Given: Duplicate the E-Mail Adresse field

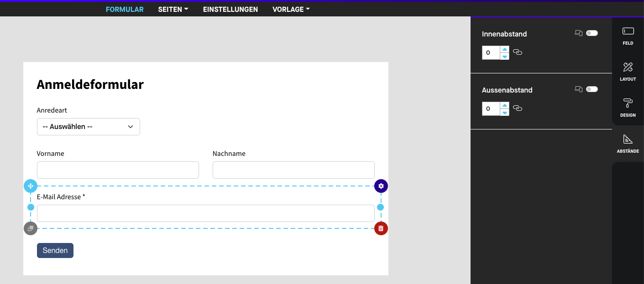Looking at the screenshot, I should pos(31,228).
